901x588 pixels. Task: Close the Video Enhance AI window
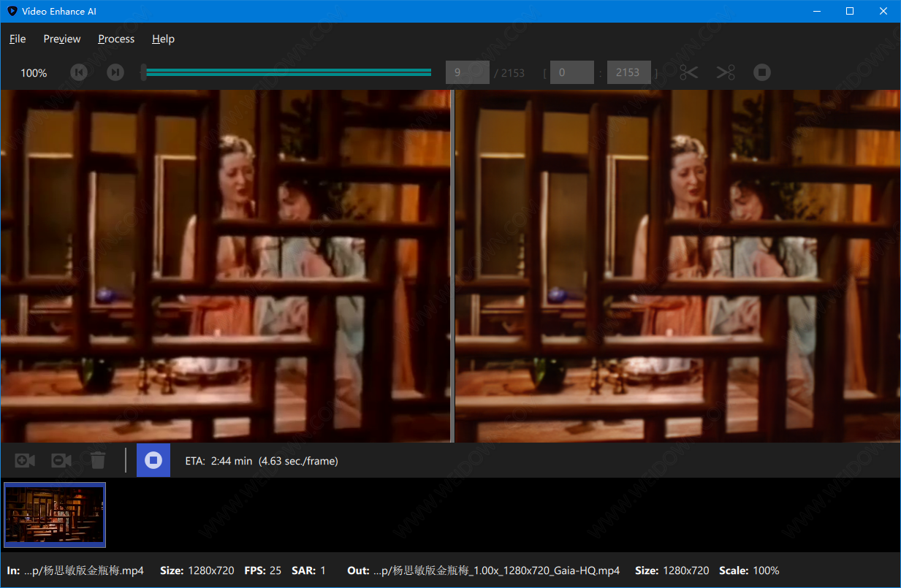tap(883, 11)
